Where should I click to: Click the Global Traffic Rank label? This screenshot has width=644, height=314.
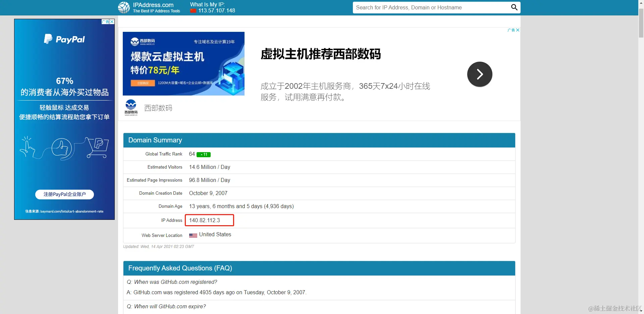coord(164,154)
